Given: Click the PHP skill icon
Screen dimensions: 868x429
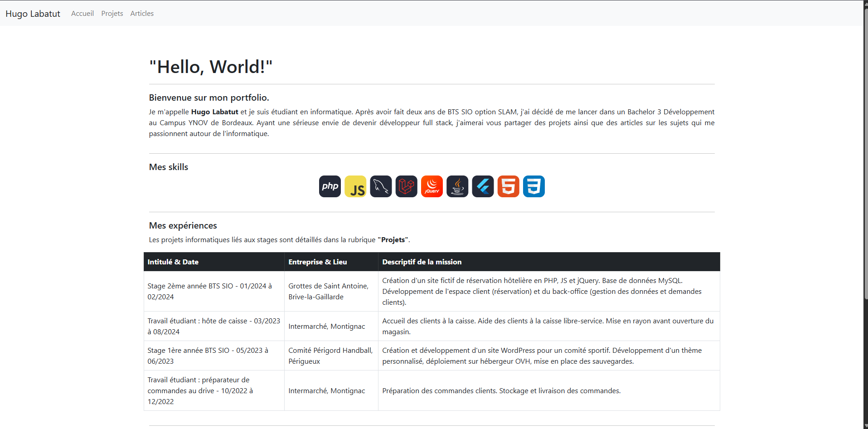Looking at the screenshot, I should pyautogui.click(x=330, y=186).
